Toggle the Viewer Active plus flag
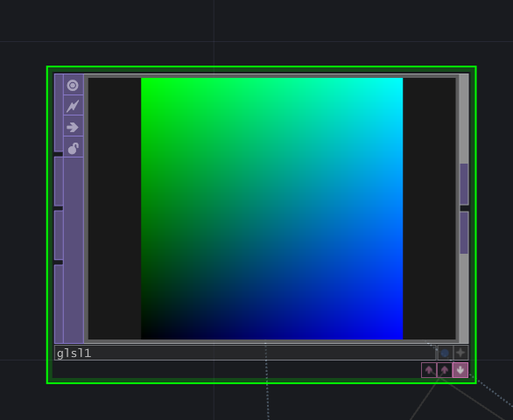 [460, 353]
